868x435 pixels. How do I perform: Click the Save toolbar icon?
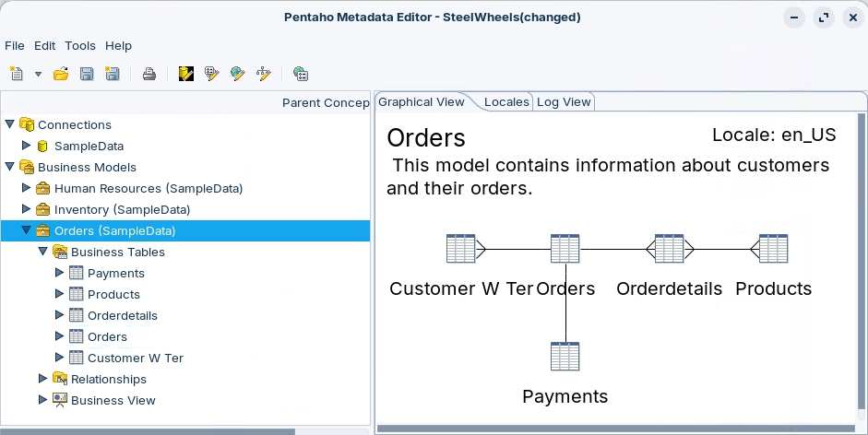(x=87, y=74)
